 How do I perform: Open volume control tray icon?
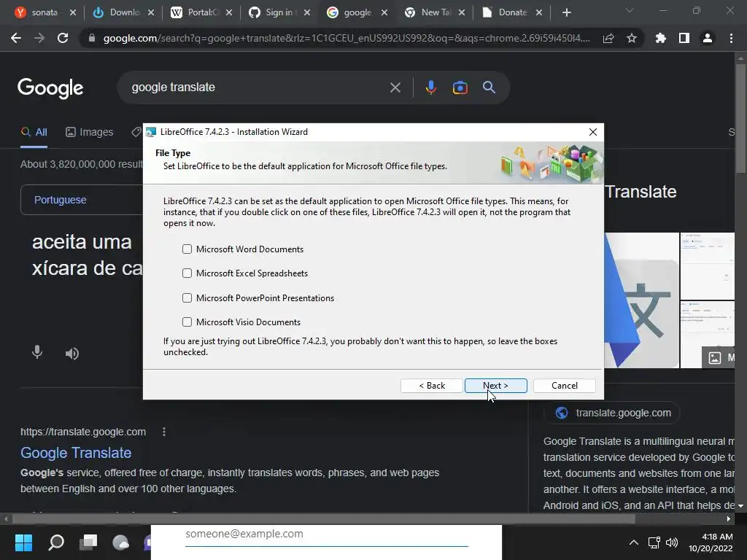click(x=672, y=542)
